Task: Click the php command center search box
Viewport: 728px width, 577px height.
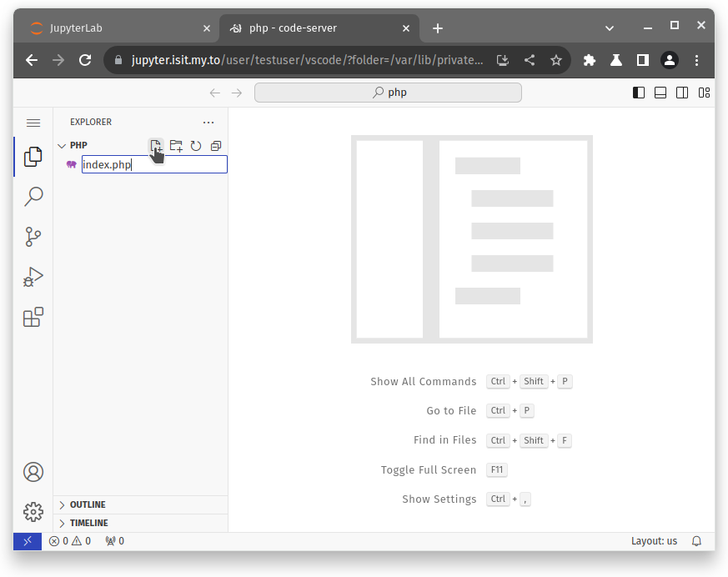Action: 388,93
